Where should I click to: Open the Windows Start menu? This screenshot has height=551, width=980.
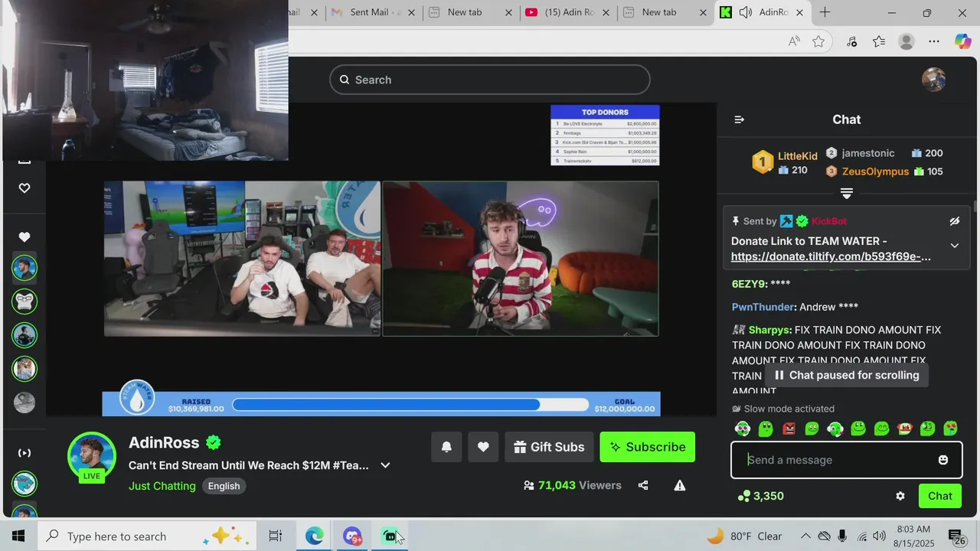pyautogui.click(x=18, y=536)
